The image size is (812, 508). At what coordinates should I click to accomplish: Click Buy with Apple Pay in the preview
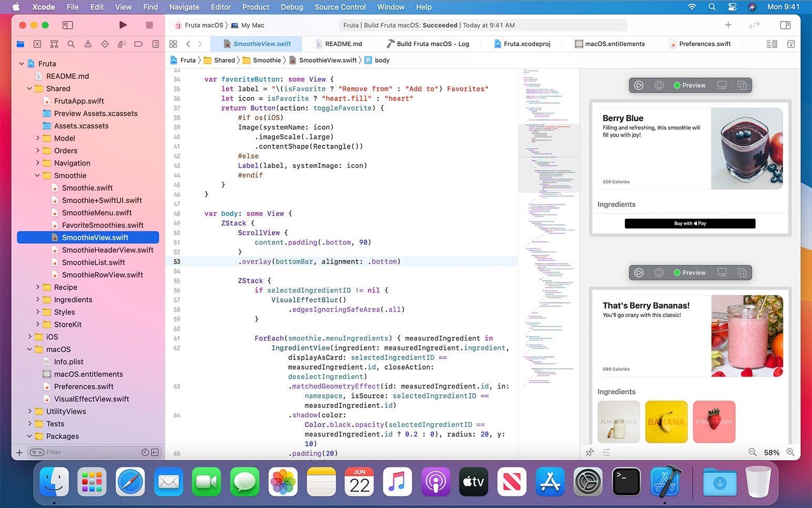click(689, 223)
